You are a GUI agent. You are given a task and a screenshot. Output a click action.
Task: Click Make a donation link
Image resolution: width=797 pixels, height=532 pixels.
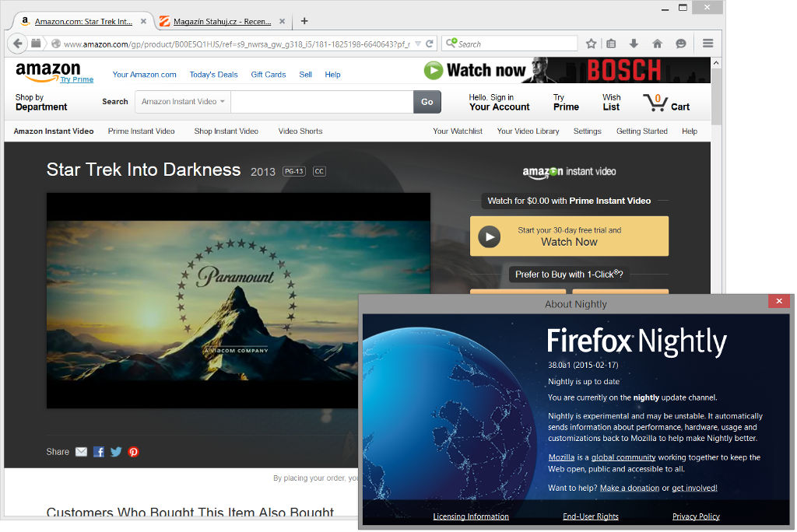629,488
